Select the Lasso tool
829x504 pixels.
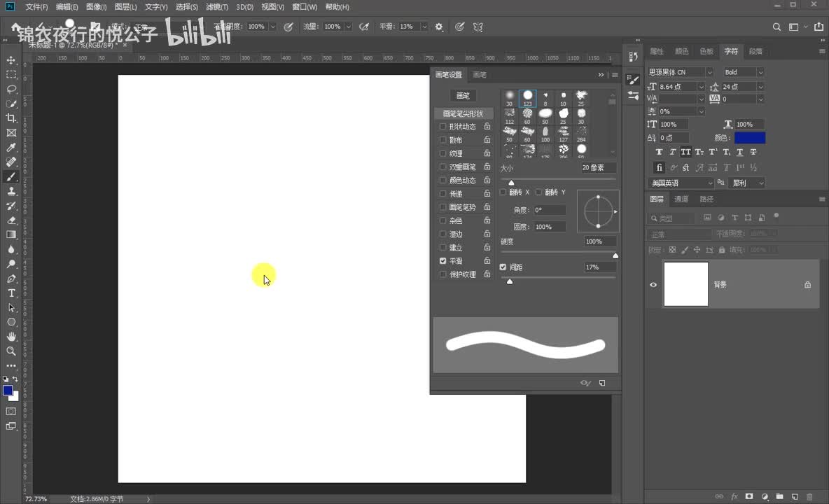point(11,89)
